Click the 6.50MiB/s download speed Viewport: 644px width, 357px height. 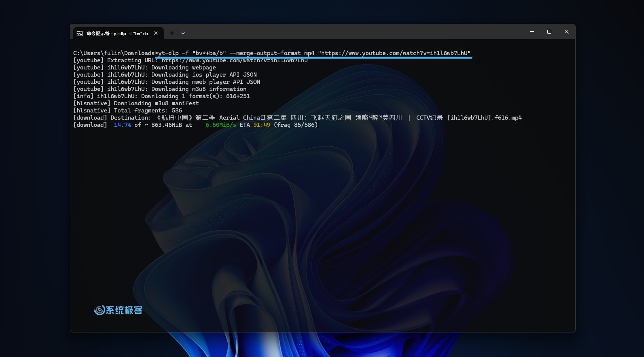click(221, 125)
